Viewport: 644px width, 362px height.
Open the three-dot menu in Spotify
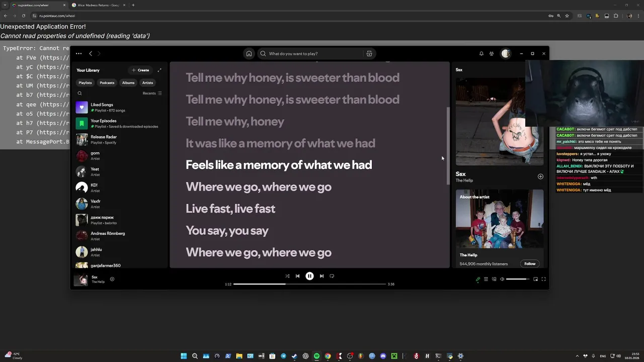[x=78, y=54]
